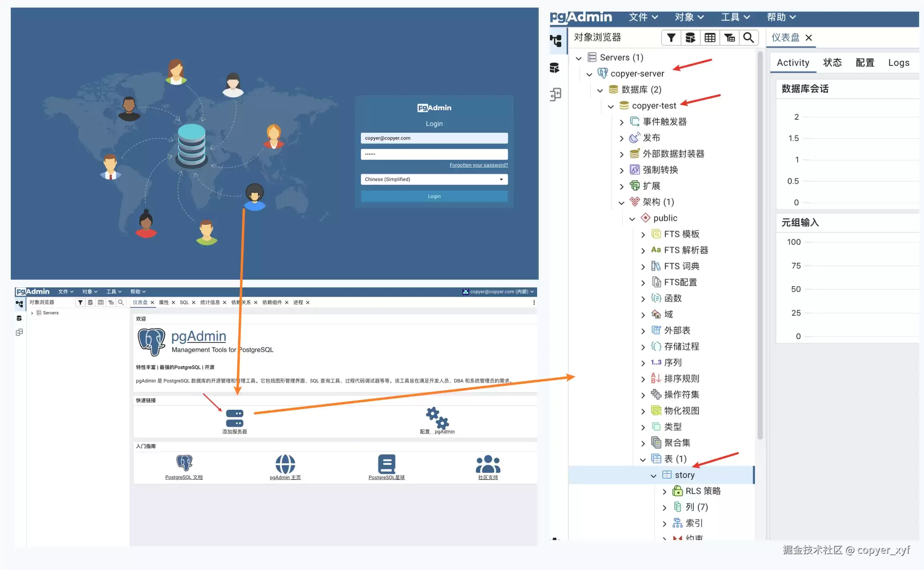Viewport: 924px width, 570px height.
Task: Click the public schema diamond icon
Action: click(645, 218)
